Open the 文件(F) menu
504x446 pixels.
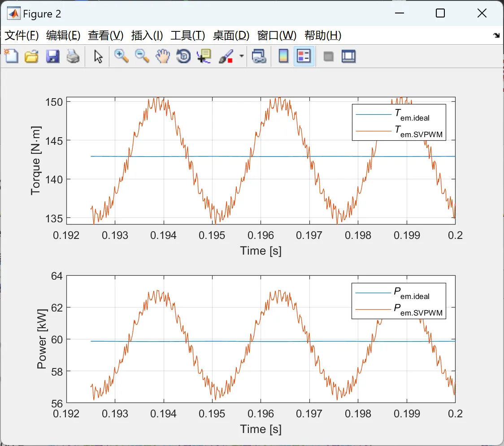22,35
